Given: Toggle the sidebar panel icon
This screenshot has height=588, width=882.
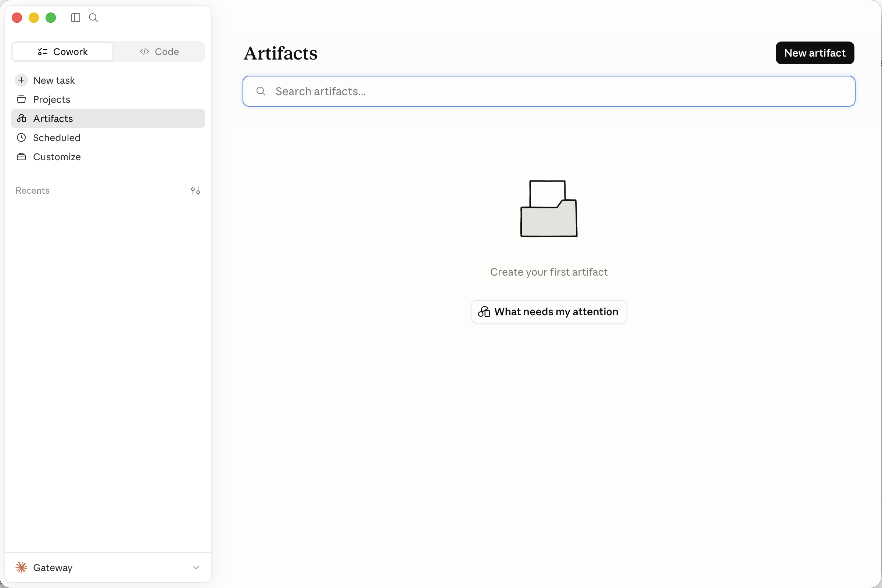Looking at the screenshot, I should 75,18.
